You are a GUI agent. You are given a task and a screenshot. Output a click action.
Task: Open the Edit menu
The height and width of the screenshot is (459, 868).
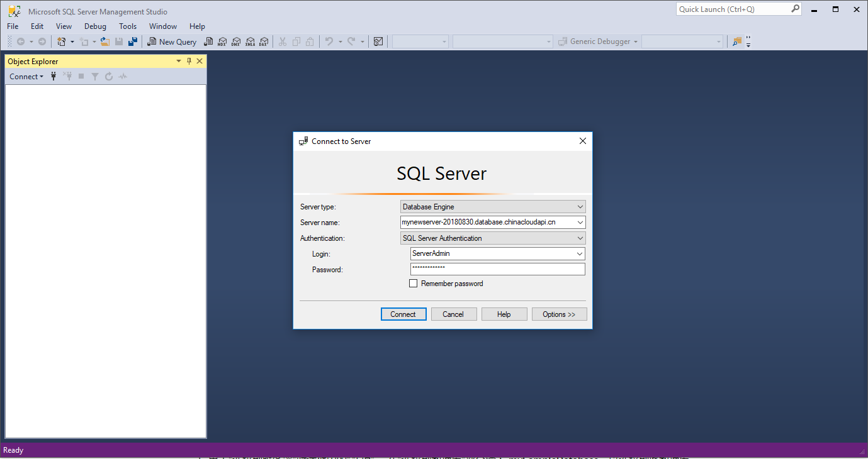[37, 26]
